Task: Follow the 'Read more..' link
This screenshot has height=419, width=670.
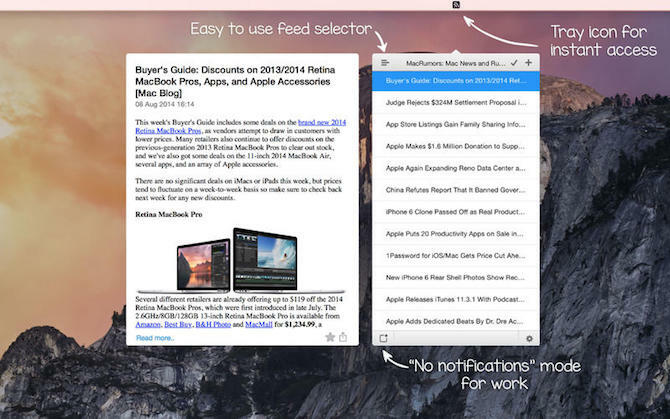Action: click(x=155, y=338)
